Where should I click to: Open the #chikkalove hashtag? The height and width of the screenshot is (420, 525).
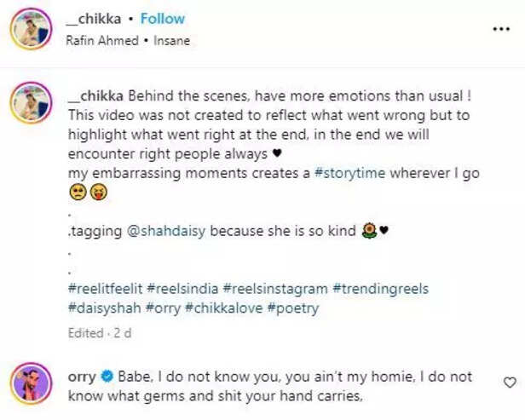pyautogui.click(x=224, y=308)
